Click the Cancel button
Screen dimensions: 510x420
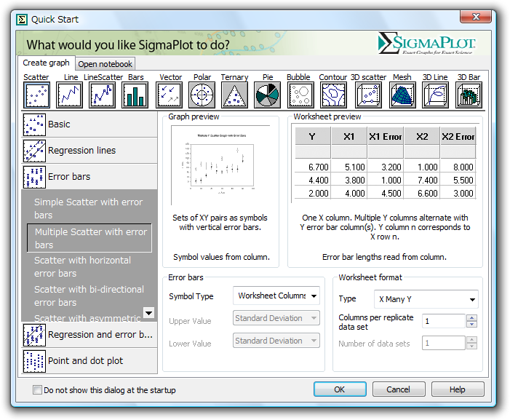(x=399, y=389)
